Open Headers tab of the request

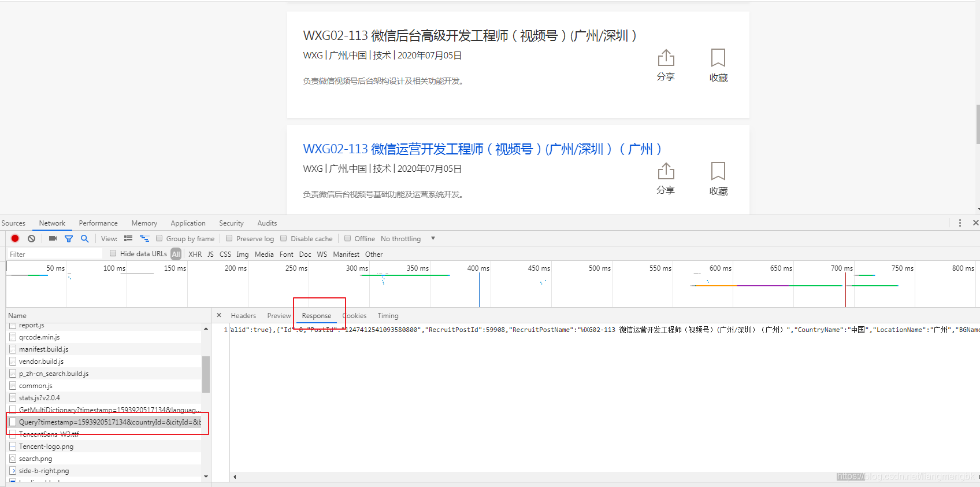pos(243,316)
